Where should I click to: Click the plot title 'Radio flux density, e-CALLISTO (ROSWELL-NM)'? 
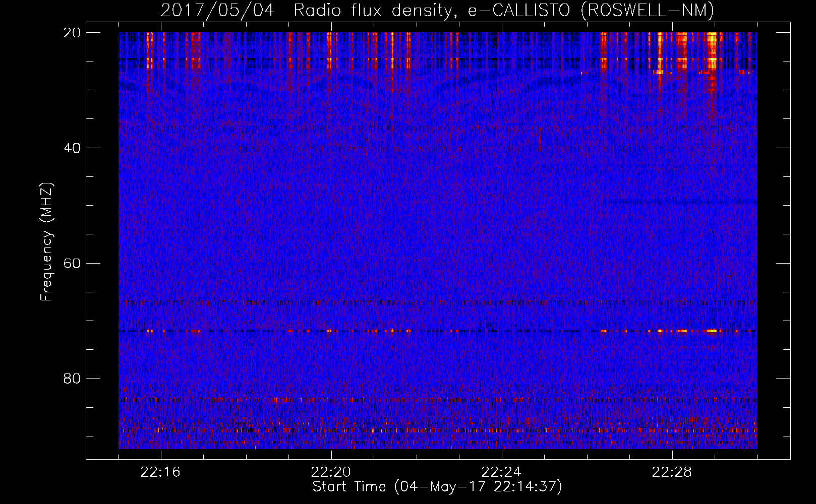tap(504, 10)
